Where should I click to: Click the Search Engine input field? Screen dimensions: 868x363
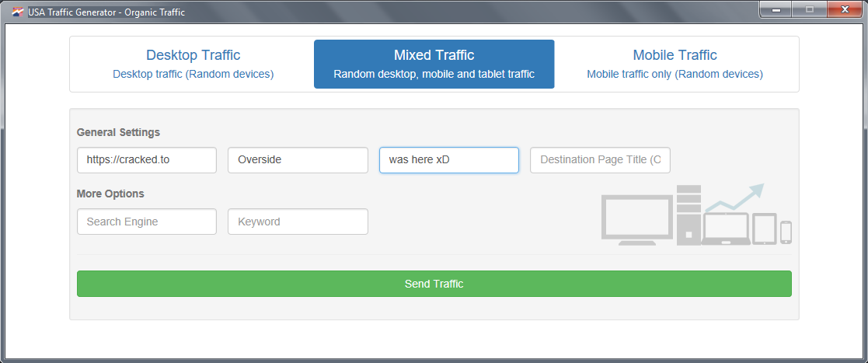[147, 222]
